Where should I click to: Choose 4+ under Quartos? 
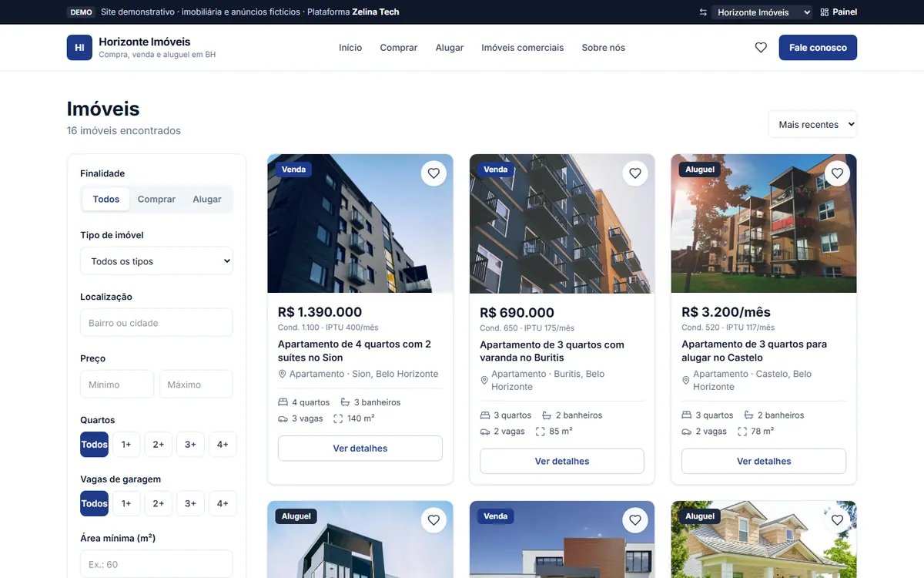pos(223,445)
